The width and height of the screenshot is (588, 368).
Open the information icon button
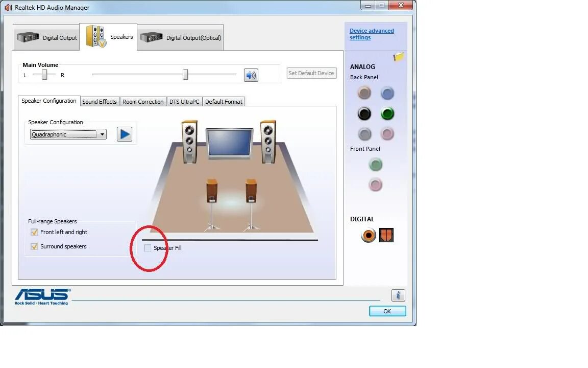(398, 295)
